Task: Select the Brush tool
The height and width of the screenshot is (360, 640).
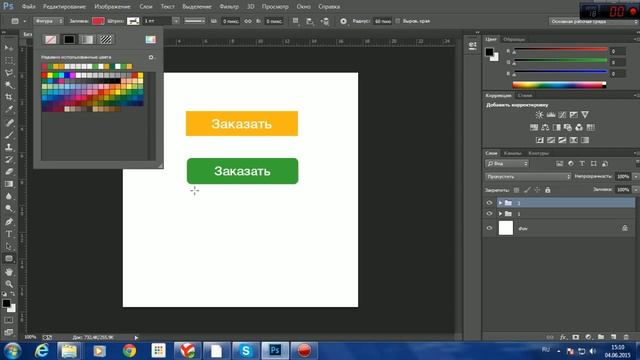Action: [x=9, y=135]
